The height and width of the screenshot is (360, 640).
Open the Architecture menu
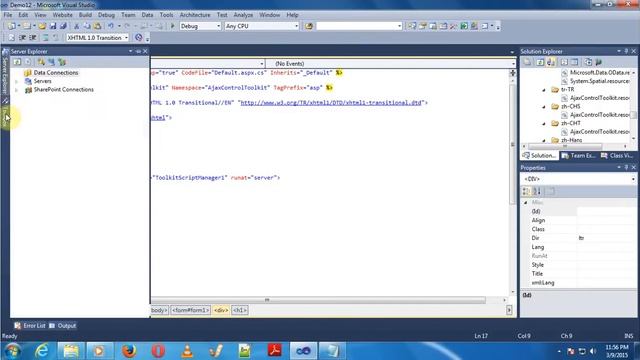(x=195, y=15)
